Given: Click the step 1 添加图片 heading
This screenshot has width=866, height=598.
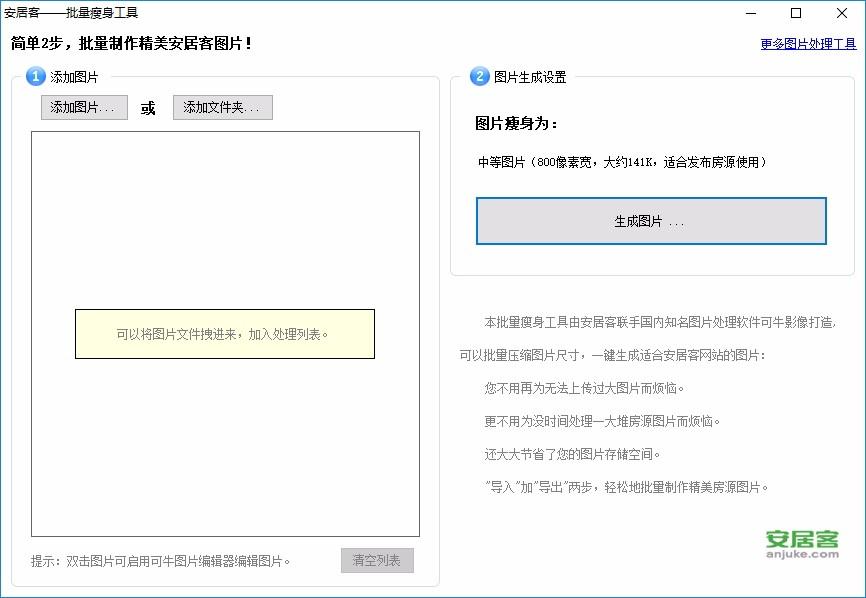Looking at the screenshot, I should pos(74,77).
